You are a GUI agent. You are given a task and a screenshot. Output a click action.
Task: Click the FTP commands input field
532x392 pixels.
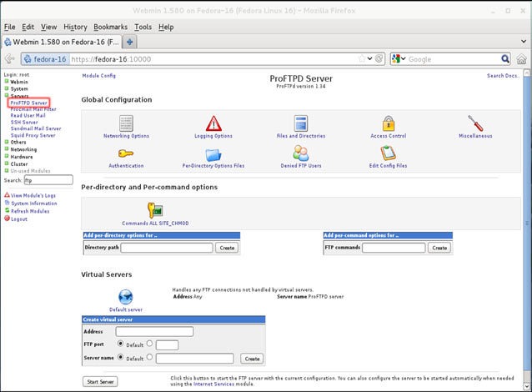tap(394, 248)
